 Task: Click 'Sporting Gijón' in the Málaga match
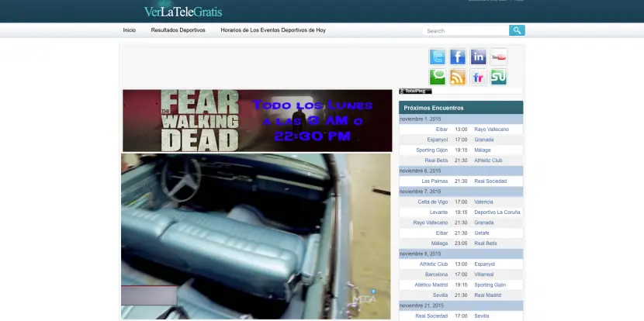pos(432,150)
